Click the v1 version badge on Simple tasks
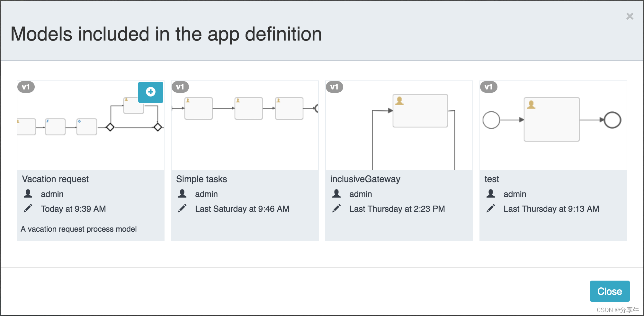Image resolution: width=644 pixels, height=316 pixels. (x=180, y=87)
